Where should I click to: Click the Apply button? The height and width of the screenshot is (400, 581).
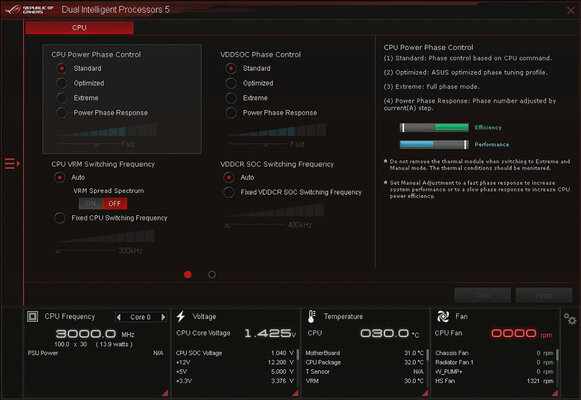click(x=544, y=295)
